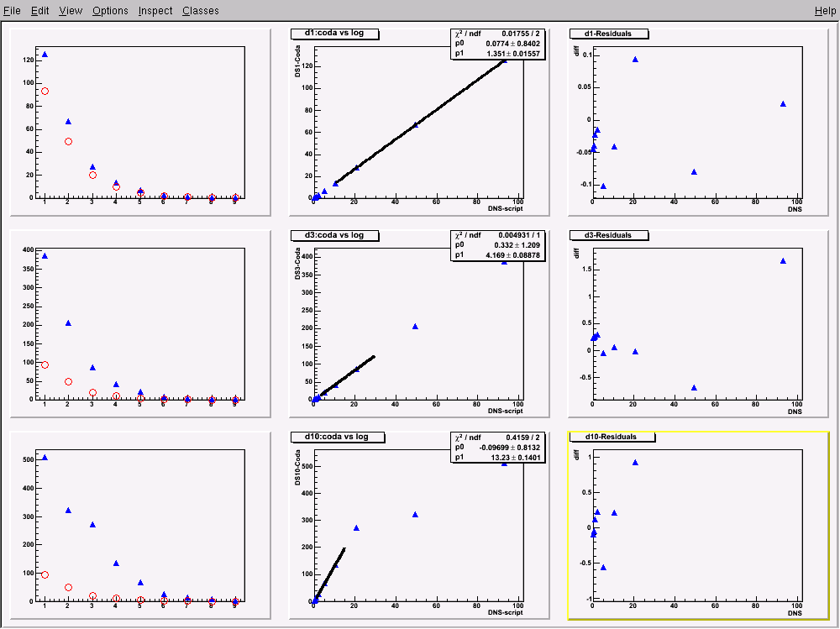Click DNS axis label in d1-Residuals plot
Image resolution: width=840 pixels, height=629 pixels.
point(795,209)
